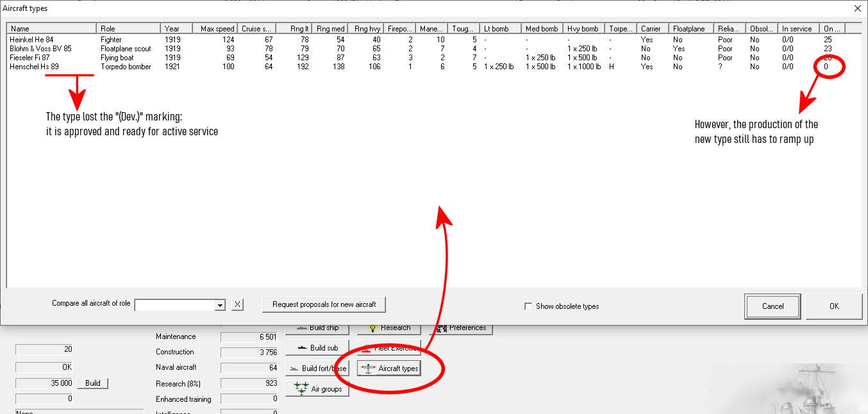Sort list by Role column header

point(128,29)
